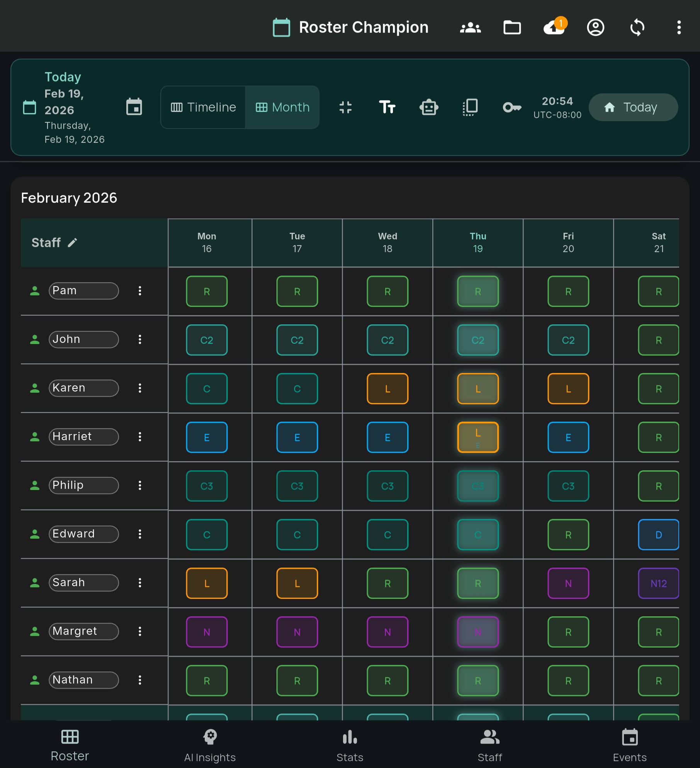Open the team members icon in header
Screen dimensions: 700x768
[x=470, y=27]
